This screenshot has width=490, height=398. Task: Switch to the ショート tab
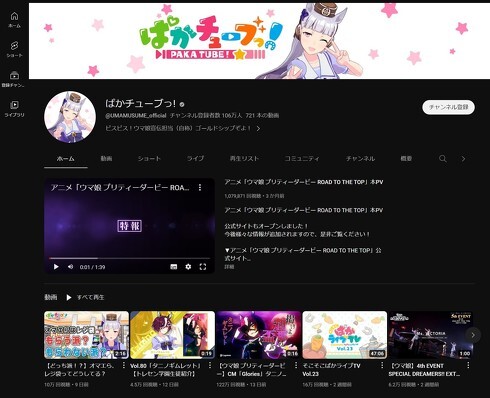click(149, 159)
